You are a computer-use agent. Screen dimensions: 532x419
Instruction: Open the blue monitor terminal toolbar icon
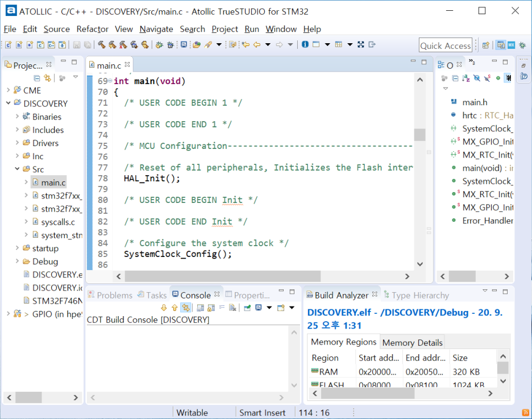coord(184,44)
